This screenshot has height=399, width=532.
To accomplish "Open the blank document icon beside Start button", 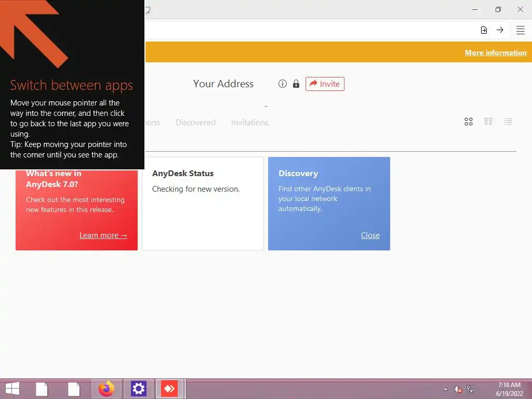I will (x=42, y=389).
